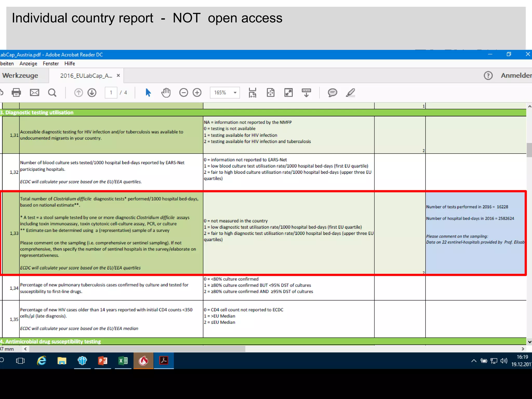This screenshot has height=399, width=532.
Task: Select the highlighter pen tool
Action: tap(350, 92)
